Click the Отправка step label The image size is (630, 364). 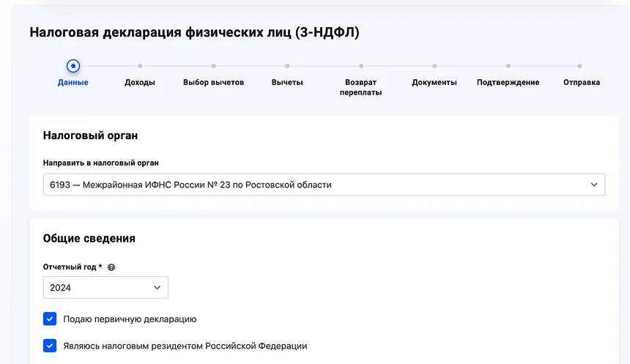(581, 83)
